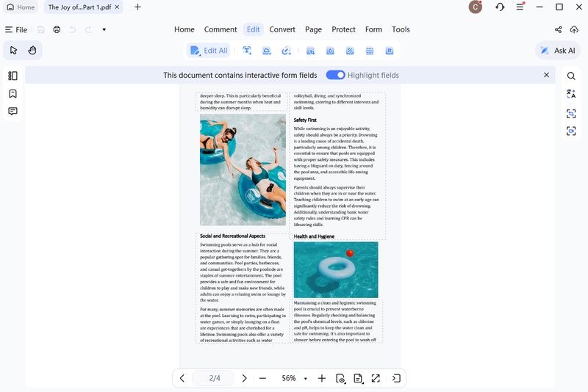The height and width of the screenshot is (392, 588).
Task: Select the Add Image tool
Action: (267, 51)
